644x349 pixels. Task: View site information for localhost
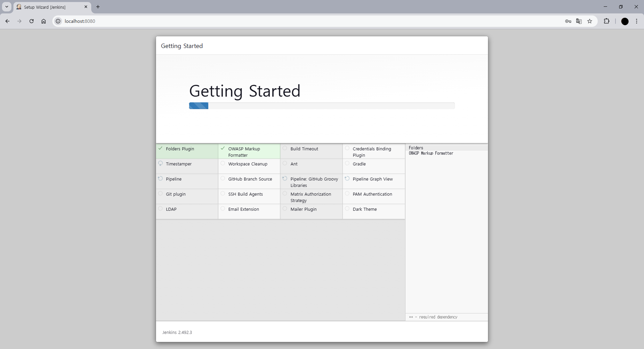coord(58,21)
